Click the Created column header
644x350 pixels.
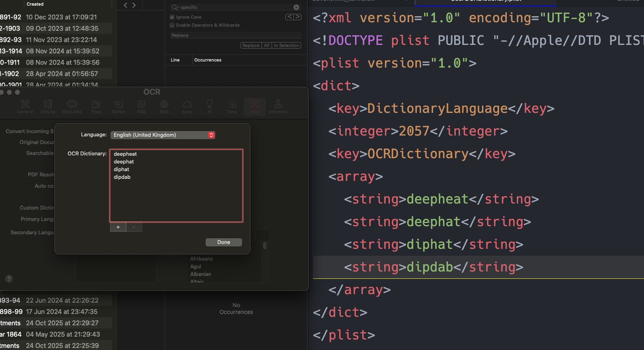[35, 4]
